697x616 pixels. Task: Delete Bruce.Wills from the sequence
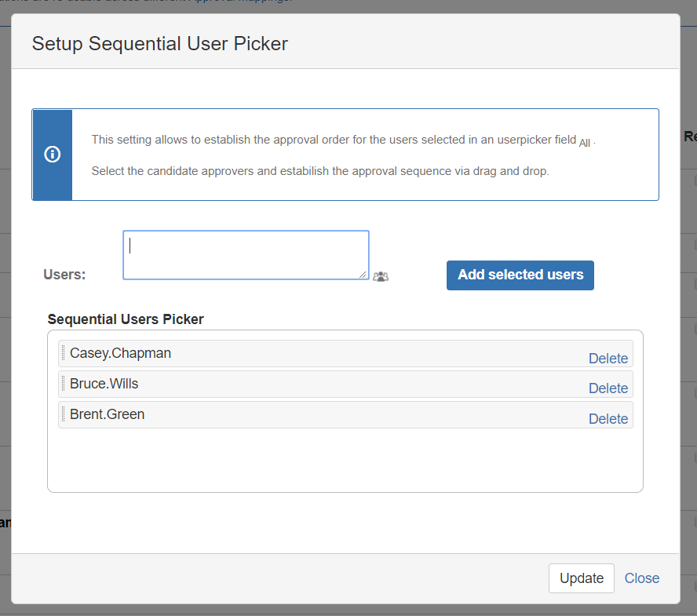(x=608, y=388)
